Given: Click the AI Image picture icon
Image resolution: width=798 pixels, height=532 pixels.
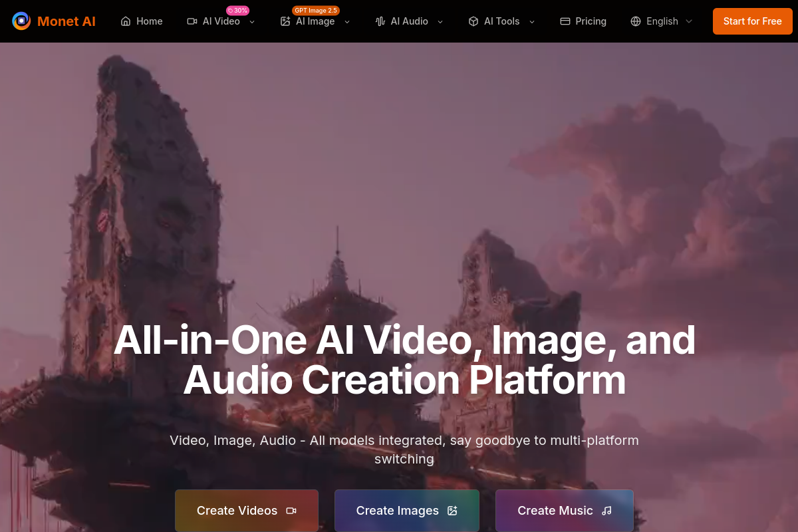Looking at the screenshot, I should coord(285,21).
